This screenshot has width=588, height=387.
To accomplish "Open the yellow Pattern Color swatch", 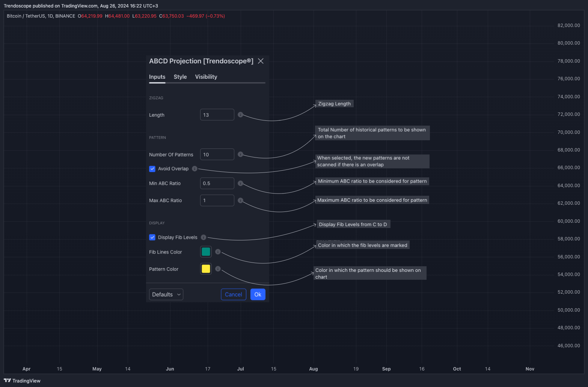I will click(x=206, y=269).
